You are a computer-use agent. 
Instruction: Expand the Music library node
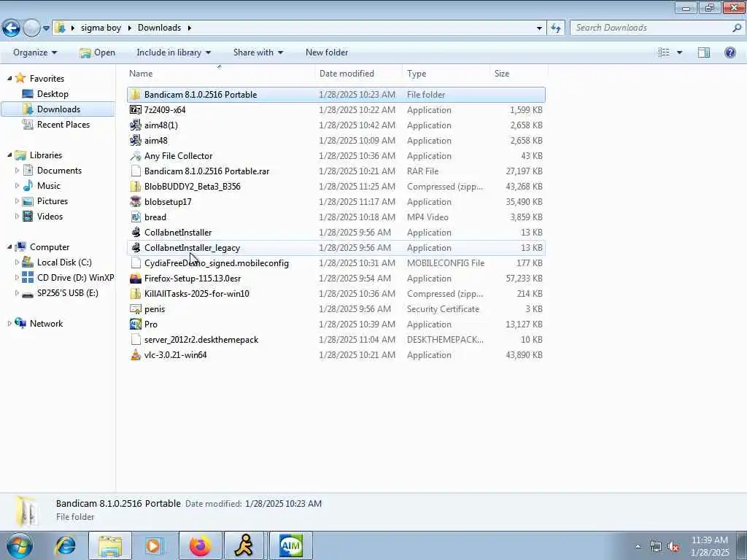(18, 186)
